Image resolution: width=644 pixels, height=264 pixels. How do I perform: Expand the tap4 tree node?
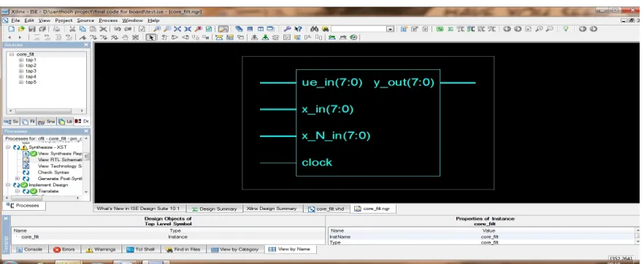[21, 77]
